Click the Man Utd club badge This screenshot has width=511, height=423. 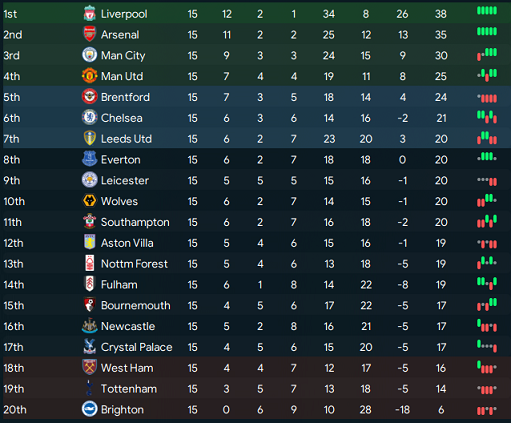(x=89, y=76)
